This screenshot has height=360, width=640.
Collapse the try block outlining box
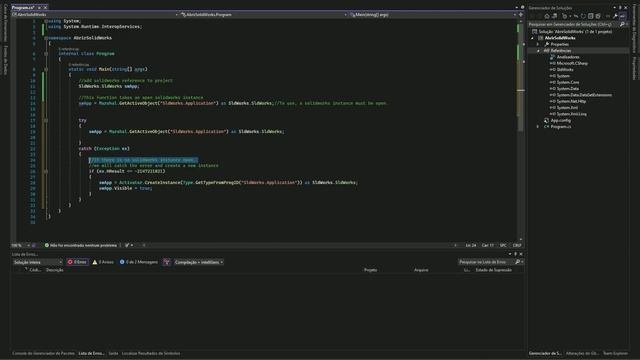tap(46, 120)
